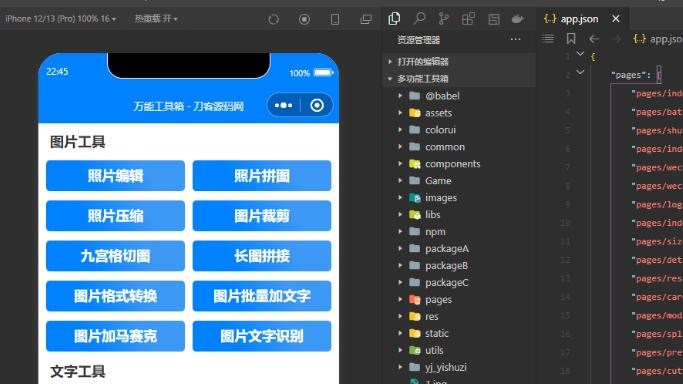Click the phone device icon in simulator toolbar
Image resolution: width=683 pixels, height=384 pixels.
tap(335, 19)
